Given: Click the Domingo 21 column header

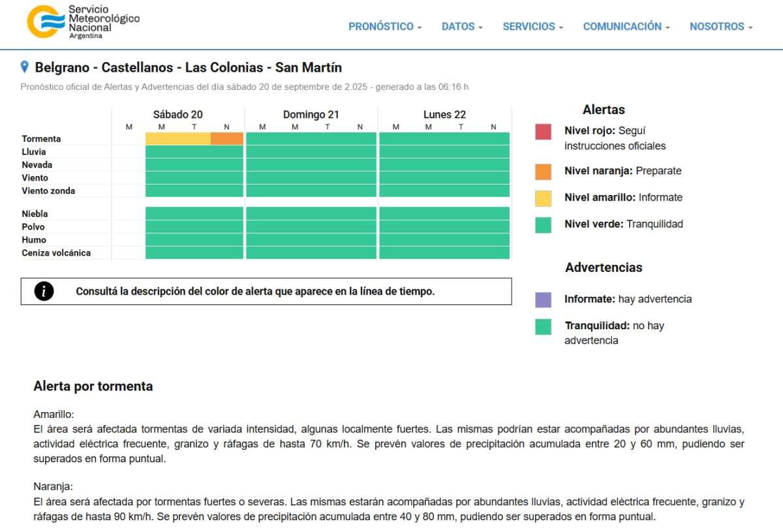Looking at the screenshot, I should click(x=311, y=115).
